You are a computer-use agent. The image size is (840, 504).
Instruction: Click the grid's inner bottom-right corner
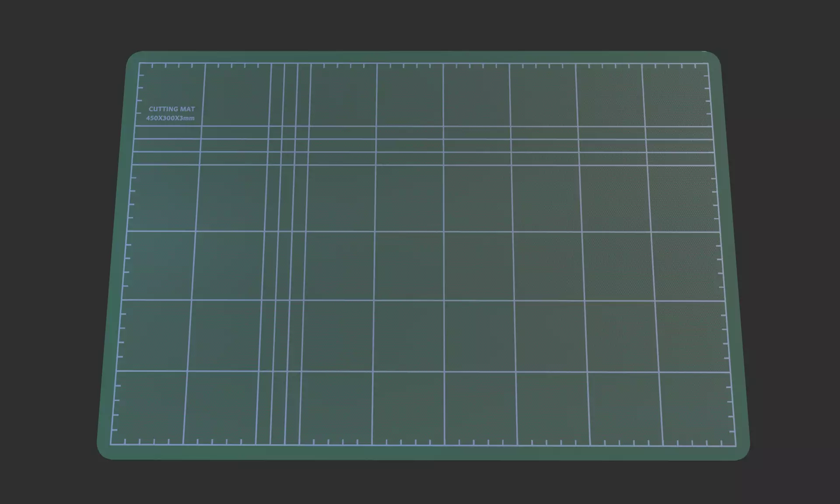[736, 446]
